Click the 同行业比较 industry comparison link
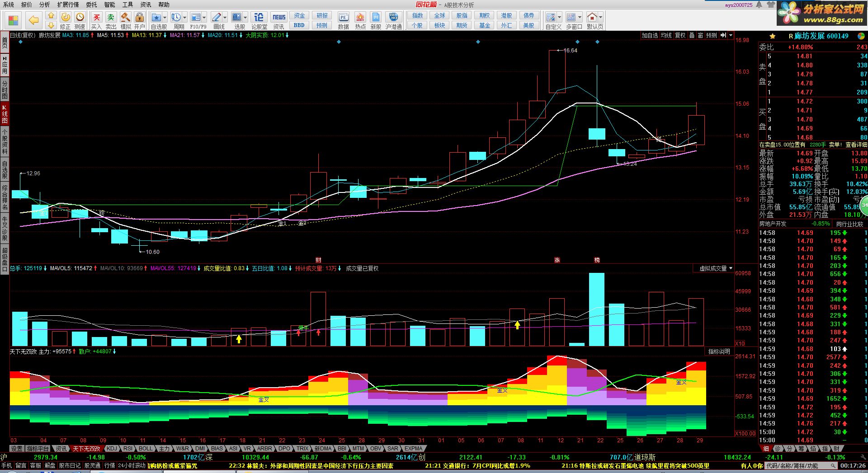 (850, 224)
